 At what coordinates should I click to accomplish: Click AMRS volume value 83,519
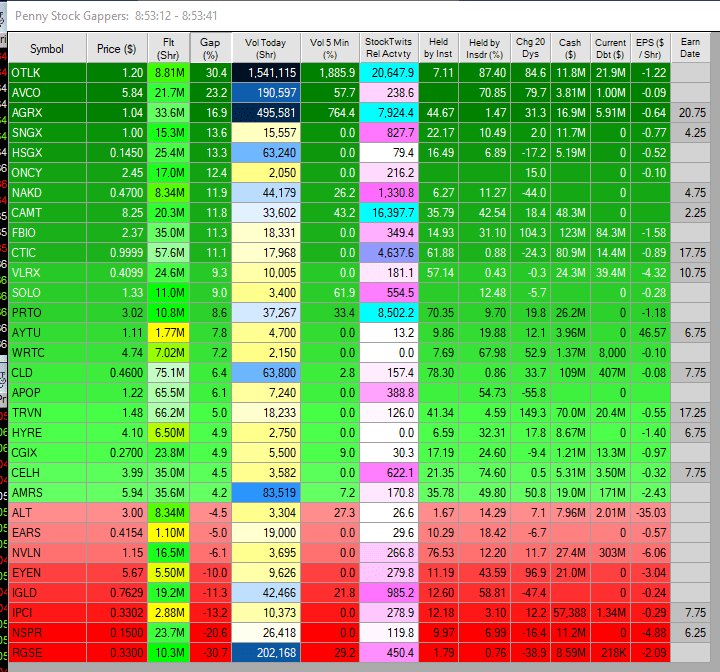tap(266, 492)
